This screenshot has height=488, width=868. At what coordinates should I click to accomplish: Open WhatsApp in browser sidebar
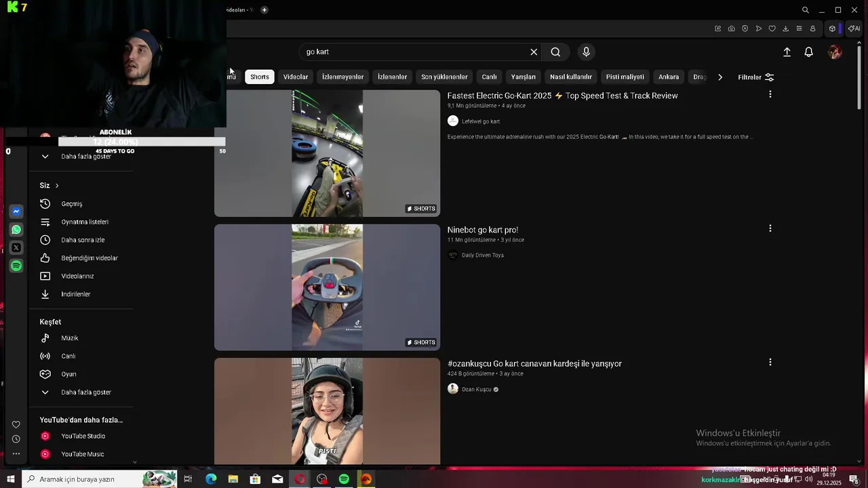[16, 230]
